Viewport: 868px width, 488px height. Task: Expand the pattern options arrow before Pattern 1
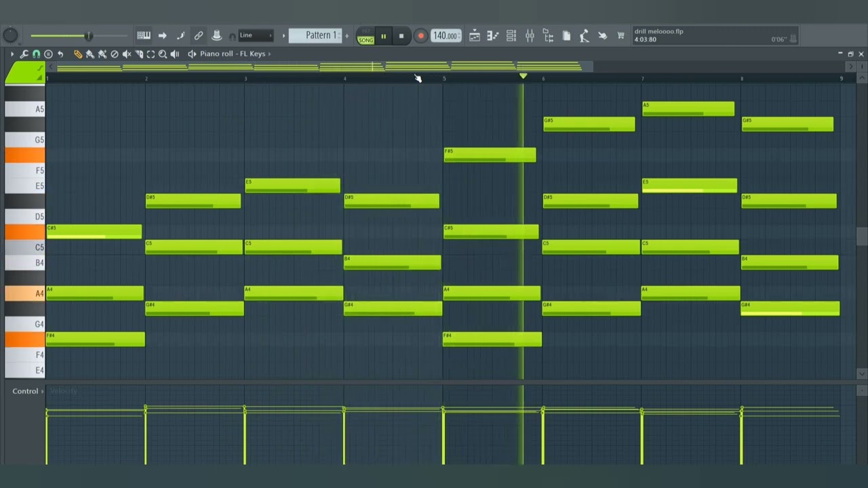(x=283, y=35)
